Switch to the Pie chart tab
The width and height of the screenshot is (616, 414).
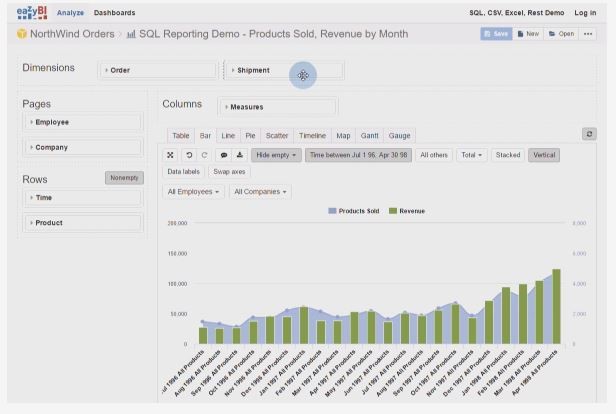[250, 136]
